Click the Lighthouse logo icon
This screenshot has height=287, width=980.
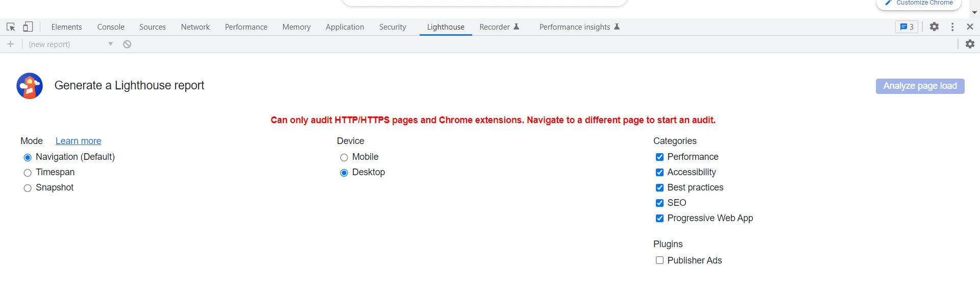tap(30, 86)
